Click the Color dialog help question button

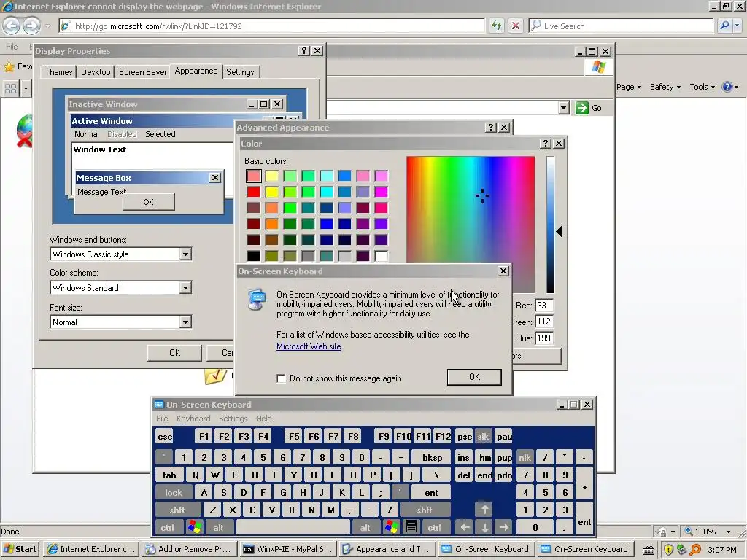[x=546, y=144]
